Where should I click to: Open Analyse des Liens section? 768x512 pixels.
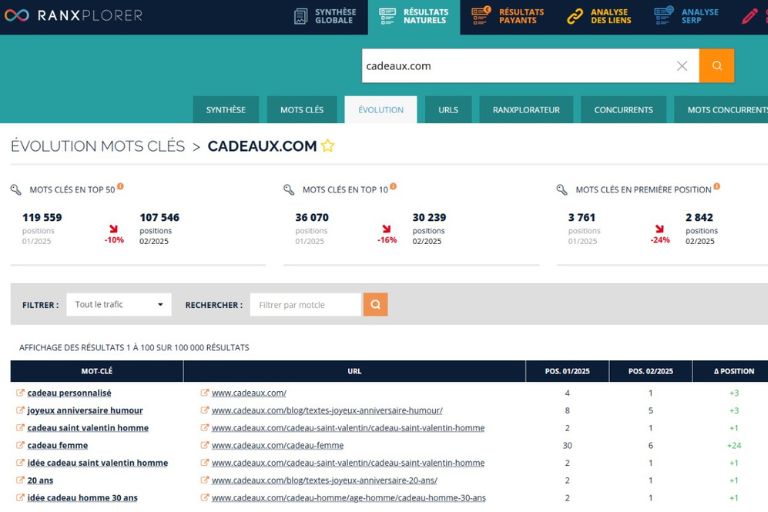tap(599, 16)
